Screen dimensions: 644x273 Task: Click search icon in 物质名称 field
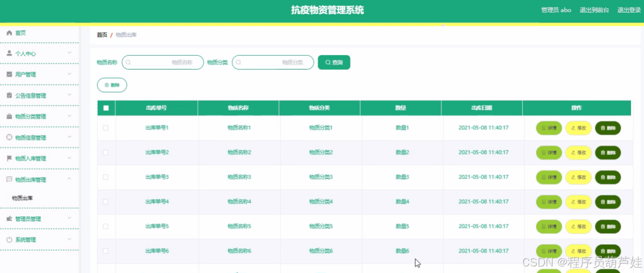(x=128, y=62)
